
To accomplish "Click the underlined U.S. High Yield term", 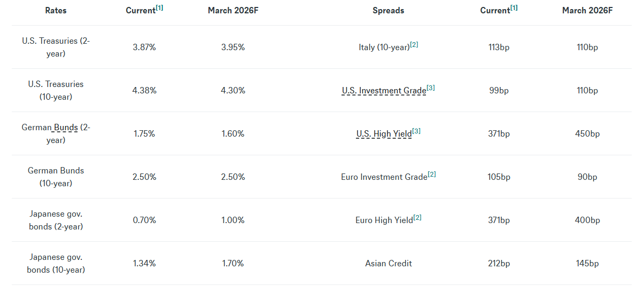I will tap(384, 134).
